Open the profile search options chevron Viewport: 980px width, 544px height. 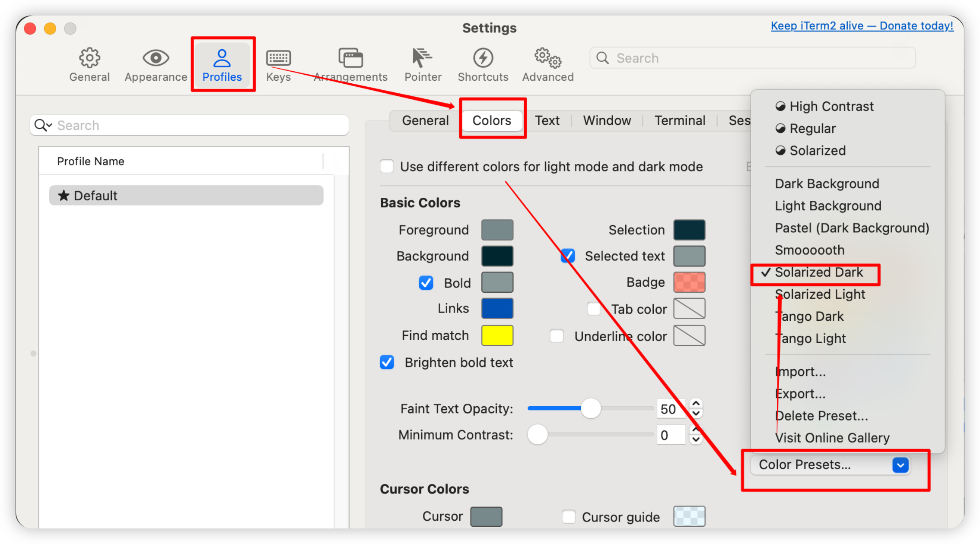[x=49, y=125]
